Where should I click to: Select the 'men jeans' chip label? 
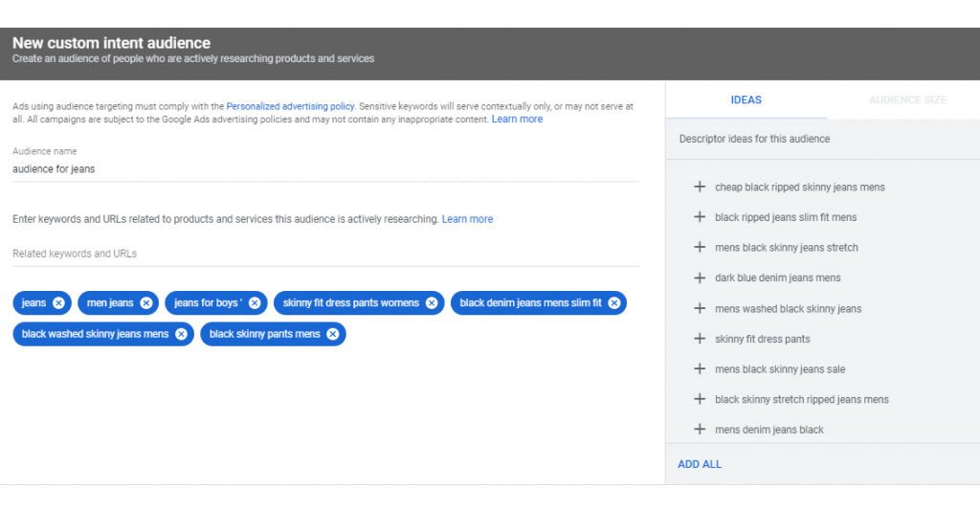coord(110,303)
